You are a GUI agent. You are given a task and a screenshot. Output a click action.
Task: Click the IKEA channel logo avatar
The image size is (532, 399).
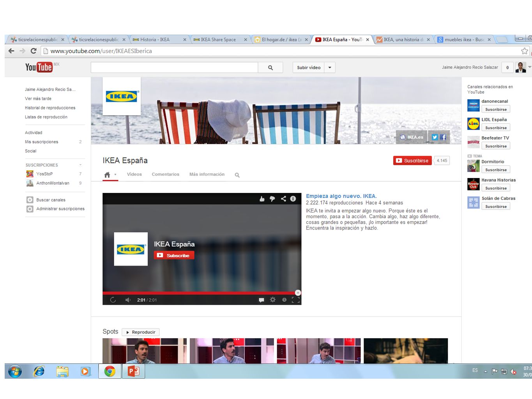(122, 96)
